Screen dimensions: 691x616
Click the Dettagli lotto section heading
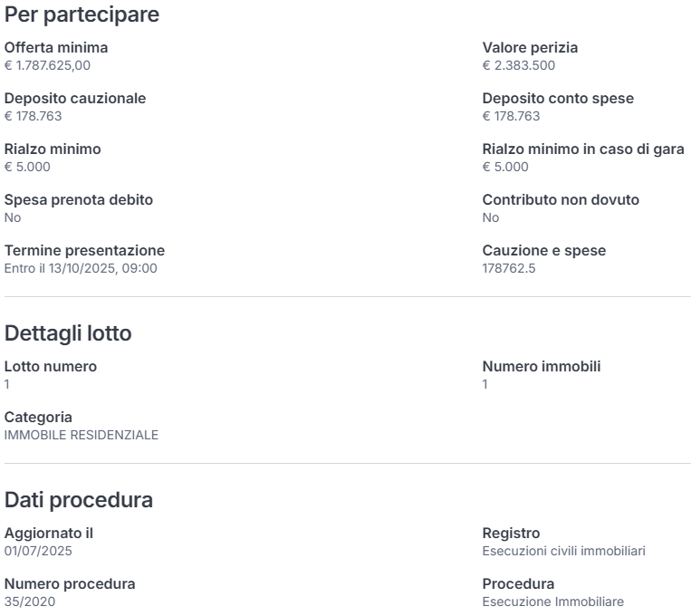[x=68, y=333]
